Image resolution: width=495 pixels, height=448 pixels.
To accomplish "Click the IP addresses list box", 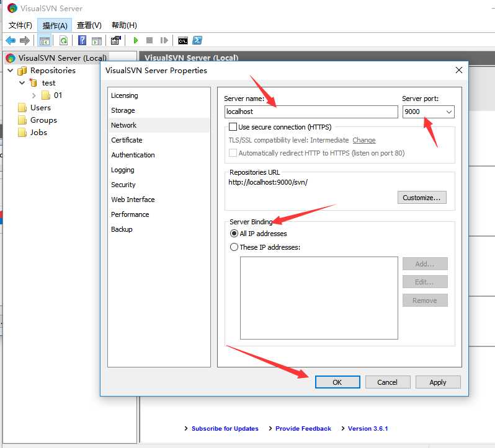I will click(x=319, y=298).
